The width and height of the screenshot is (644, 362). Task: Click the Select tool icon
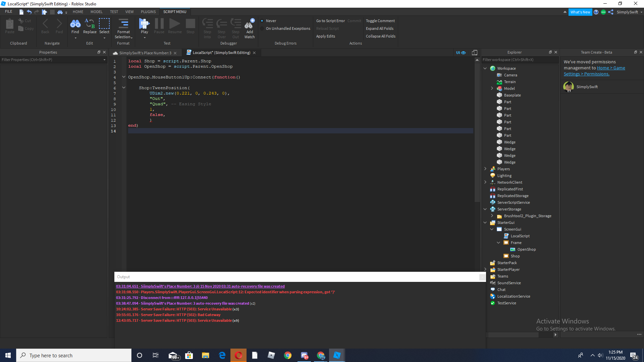pyautogui.click(x=104, y=24)
